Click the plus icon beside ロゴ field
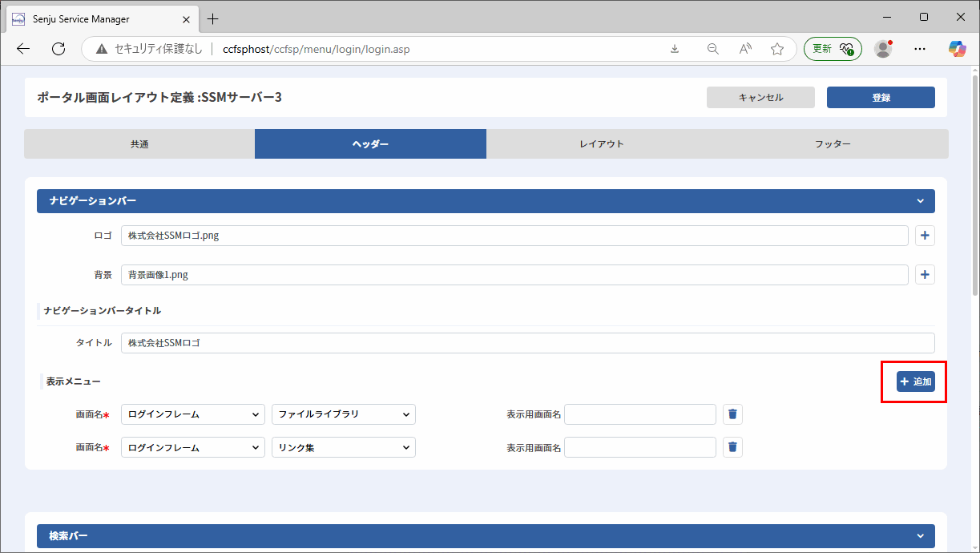Image resolution: width=980 pixels, height=553 pixels. 925,236
